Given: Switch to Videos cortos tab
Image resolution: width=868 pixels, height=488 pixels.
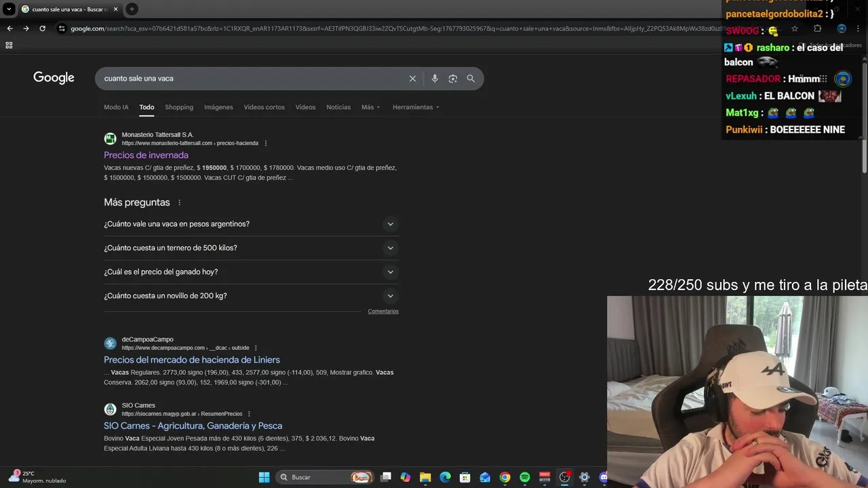Looking at the screenshot, I should pyautogui.click(x=264, y=107).
